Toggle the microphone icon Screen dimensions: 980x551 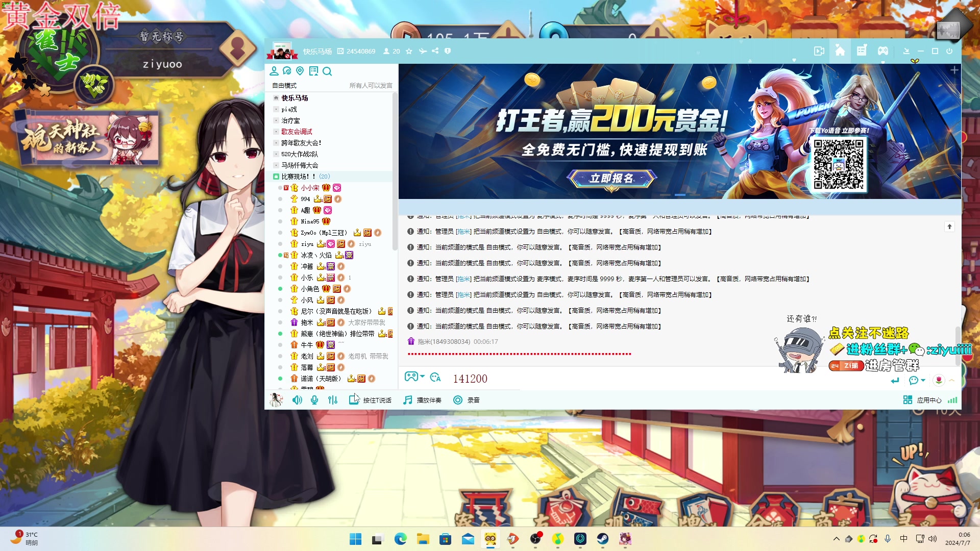[314, 400]
